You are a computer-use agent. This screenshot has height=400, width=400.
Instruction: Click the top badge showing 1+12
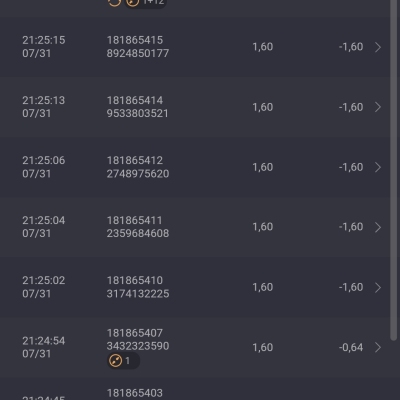[146, 3]
